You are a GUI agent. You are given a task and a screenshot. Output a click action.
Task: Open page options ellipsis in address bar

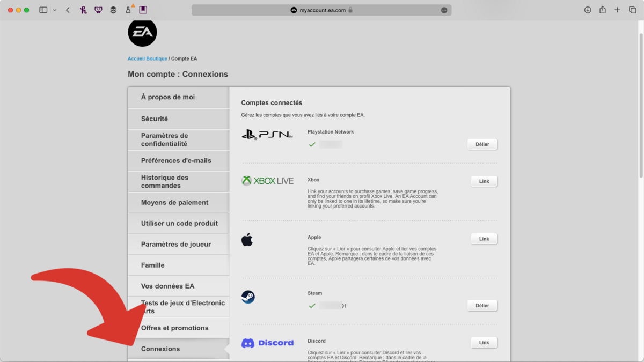[x=444, y=10]
